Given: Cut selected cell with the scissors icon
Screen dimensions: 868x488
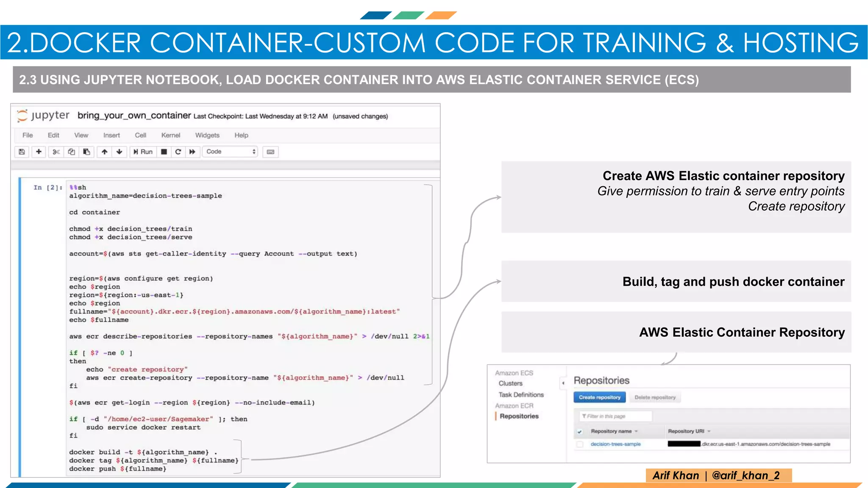Looking at the screenshot, I should (56, 152).
